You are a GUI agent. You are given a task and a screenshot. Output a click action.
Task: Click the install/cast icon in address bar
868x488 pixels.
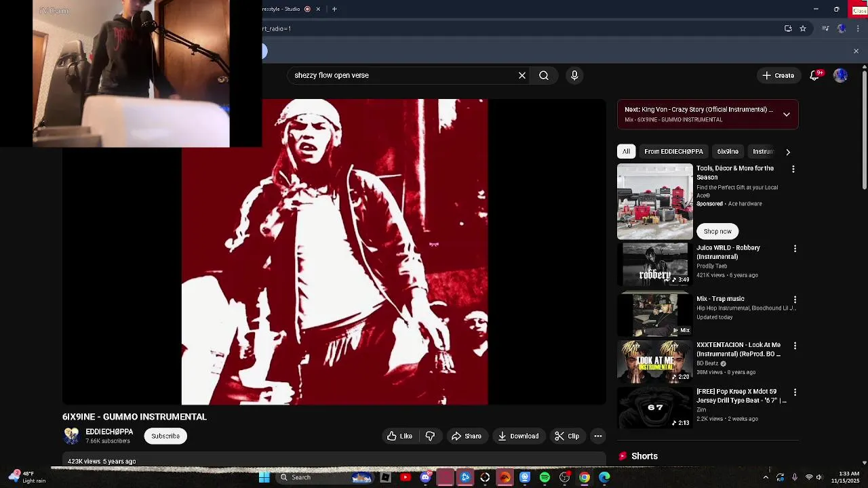click(x=788, y=28)
